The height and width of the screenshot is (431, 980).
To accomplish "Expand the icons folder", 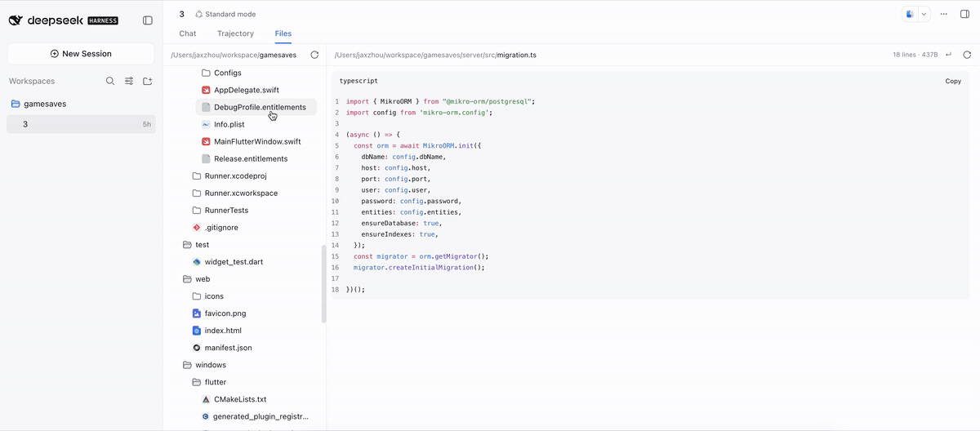I will pyautogui.click(x=207, y=296).
